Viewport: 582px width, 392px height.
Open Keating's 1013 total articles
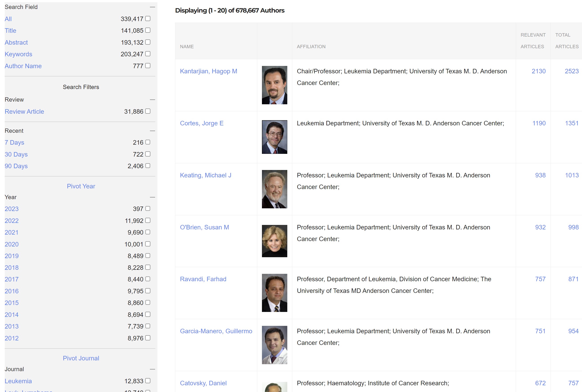[572, 175]
